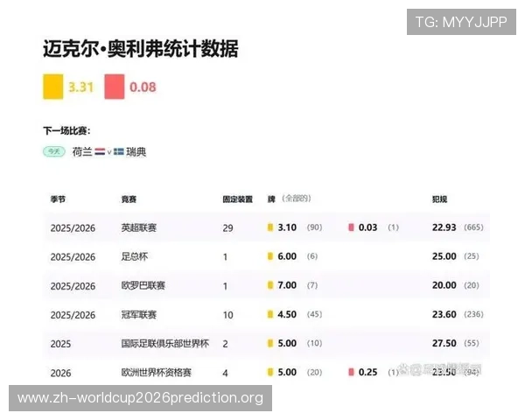Click the 25.00 fouls value

[444, 256]
